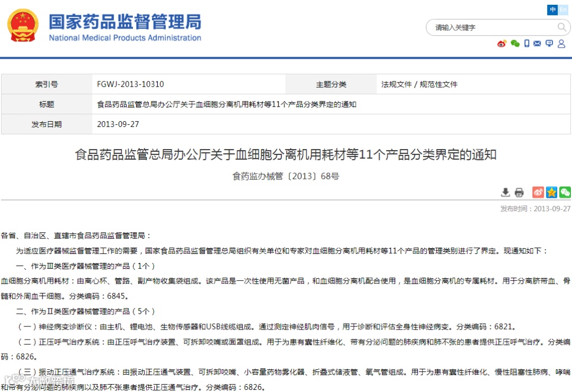Share the article to Weibo
Viewport: 572px width, 392px height.
[538, 192]
